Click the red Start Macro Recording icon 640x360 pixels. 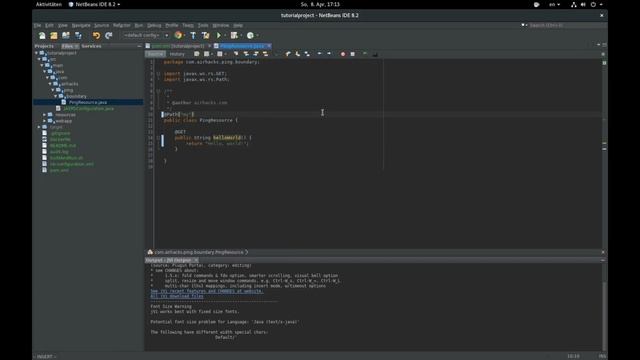[343, 54]
